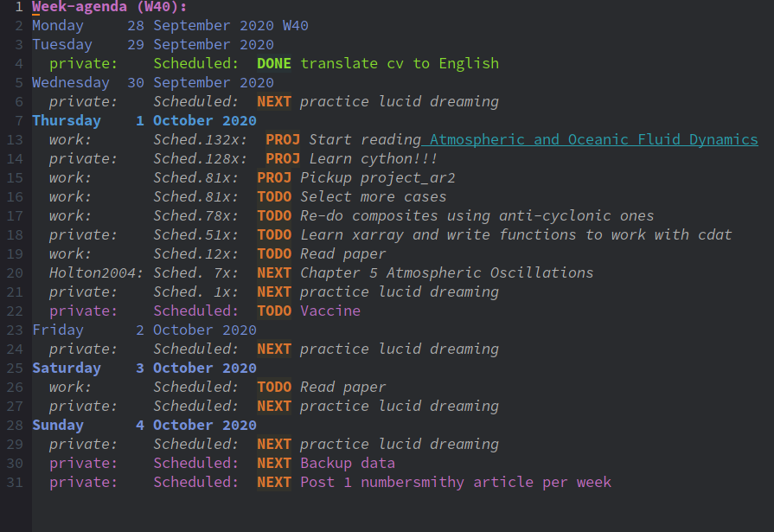Click the Holton2004 category label
Viewport: 774px width, 532px height.
(96, 272)
